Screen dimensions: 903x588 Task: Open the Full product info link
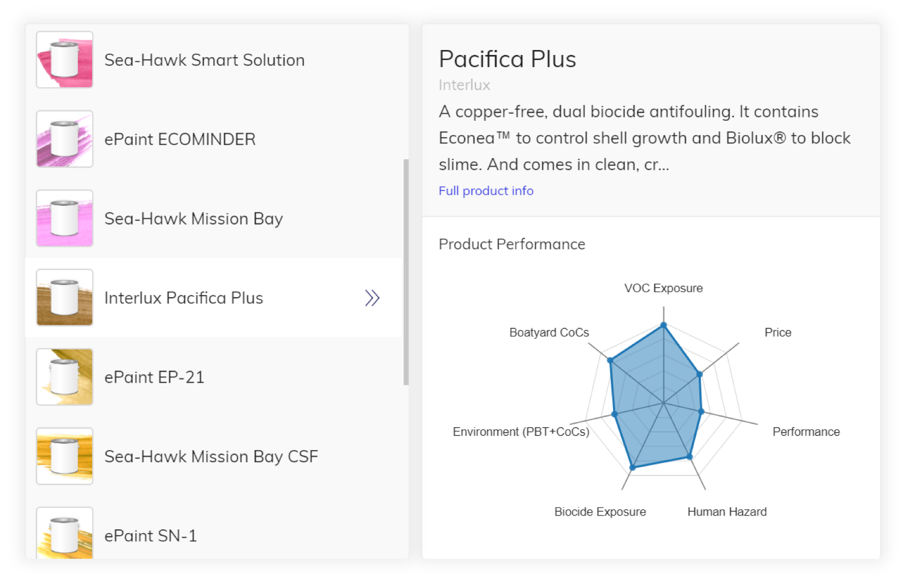[486, 191]
